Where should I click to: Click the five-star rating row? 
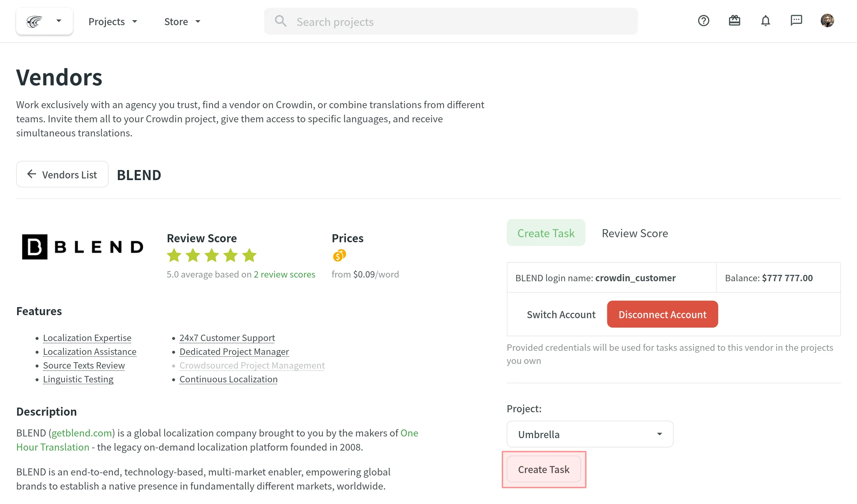click(x=211, y=255)
